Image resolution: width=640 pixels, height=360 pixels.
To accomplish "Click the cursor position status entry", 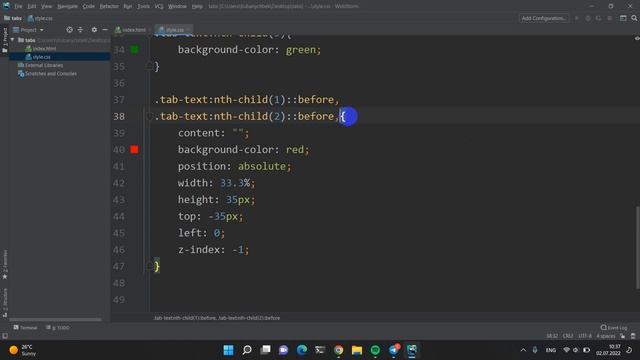I will (552, 336).
